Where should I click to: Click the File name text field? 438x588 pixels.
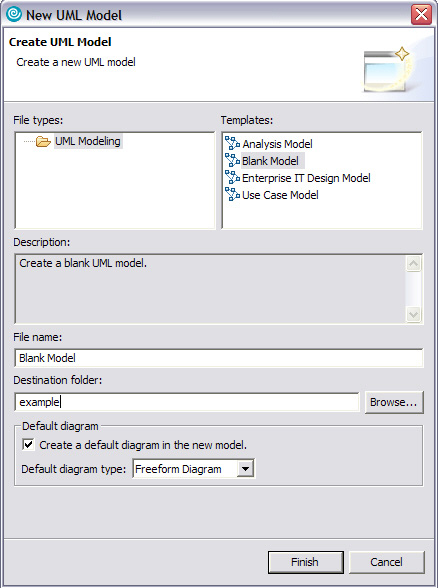219,358
